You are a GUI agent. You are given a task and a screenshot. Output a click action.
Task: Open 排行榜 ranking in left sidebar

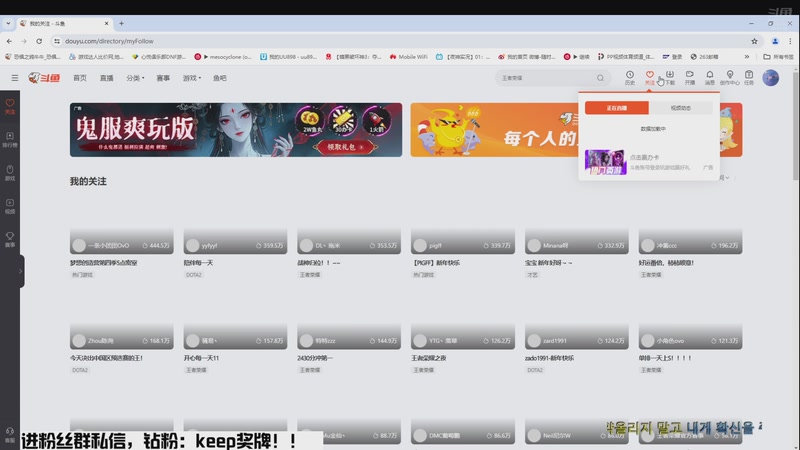coord(10,140)
